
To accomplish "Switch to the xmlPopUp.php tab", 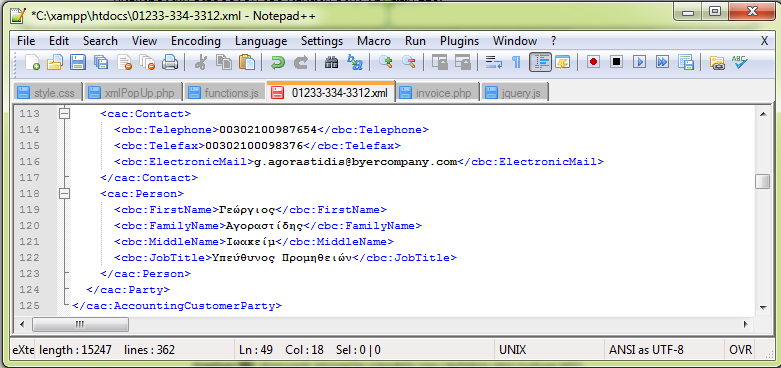I will 133,93.
